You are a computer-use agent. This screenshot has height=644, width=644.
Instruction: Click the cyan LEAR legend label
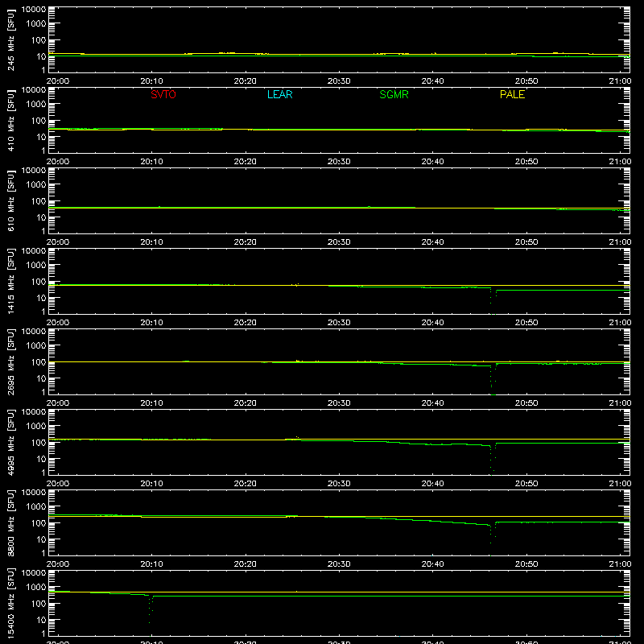click(x=279, y=94)
